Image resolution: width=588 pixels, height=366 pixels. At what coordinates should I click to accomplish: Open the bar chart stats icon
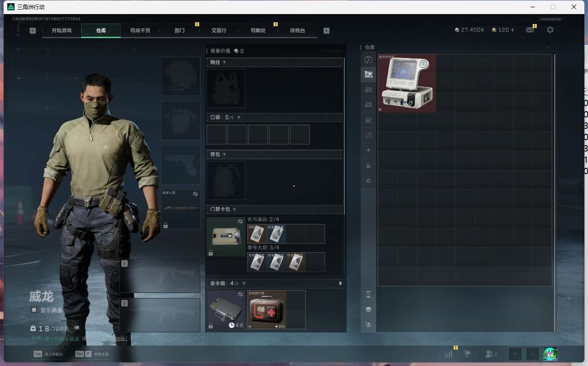[x=448, y=354]
